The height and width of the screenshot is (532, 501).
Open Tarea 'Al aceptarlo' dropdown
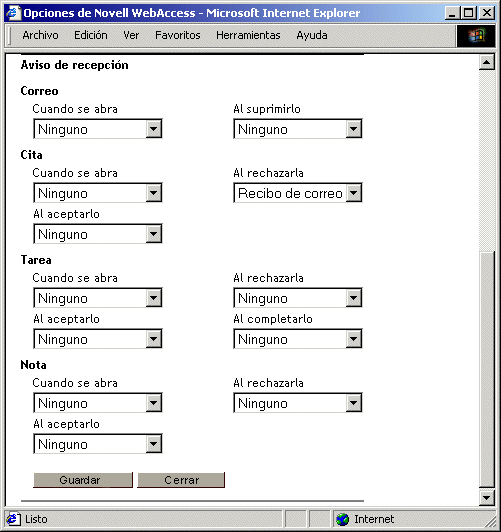click(98, 339)
